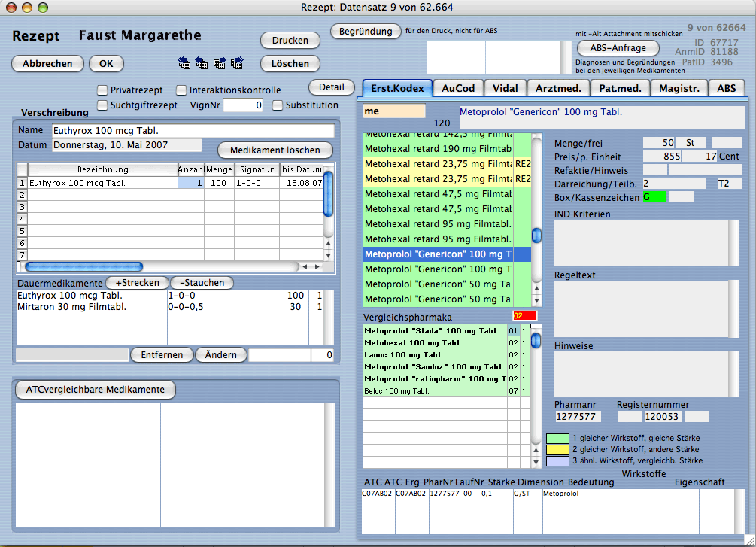Click the -Stauchen button

pyautogui.click(x=202, y=283)
